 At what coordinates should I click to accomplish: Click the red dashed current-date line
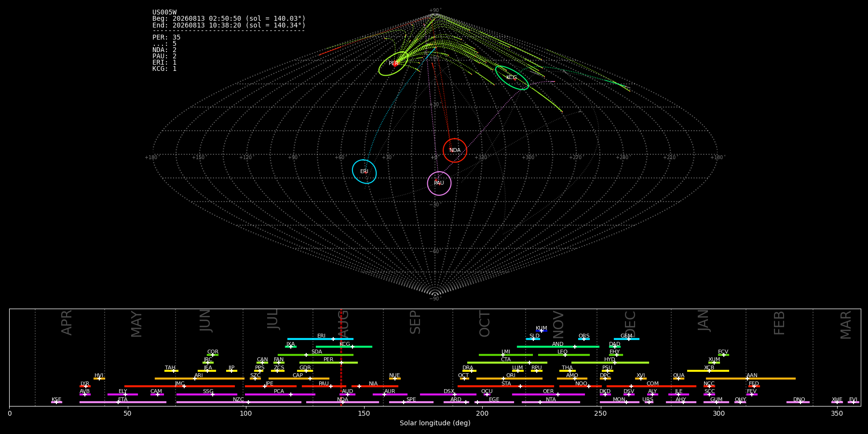pos(341,357)
